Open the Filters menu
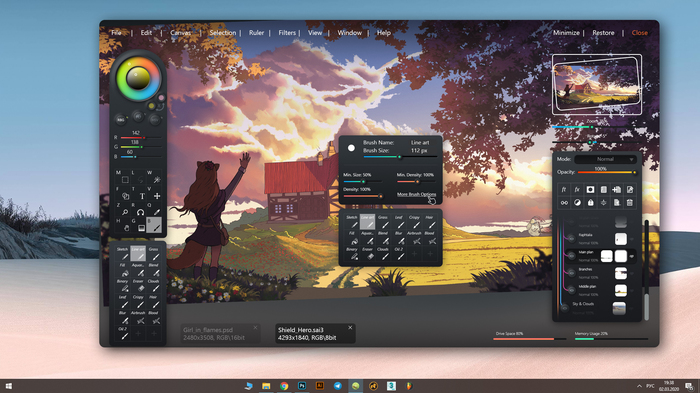700x393 pixels. 287,33
